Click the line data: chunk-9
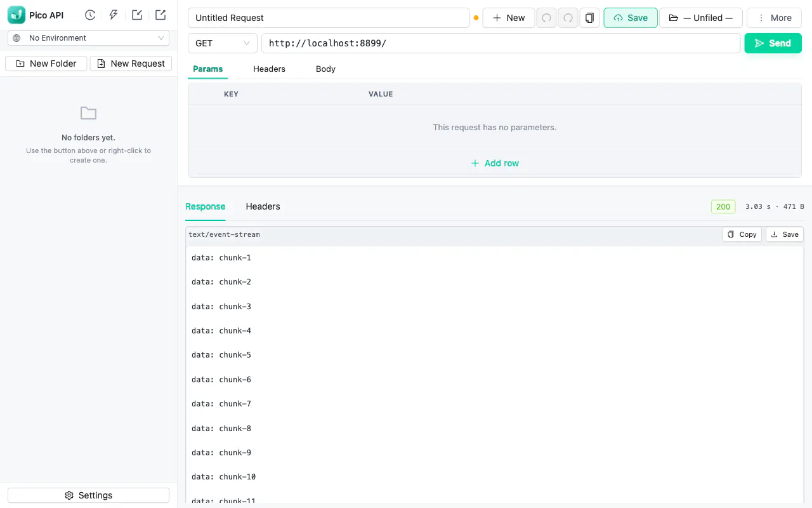 221,453
